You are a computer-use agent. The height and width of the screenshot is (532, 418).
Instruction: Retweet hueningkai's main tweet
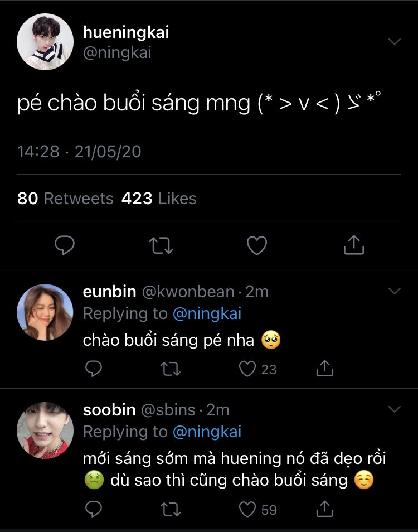pyautogui.click(x=162, y=245)
